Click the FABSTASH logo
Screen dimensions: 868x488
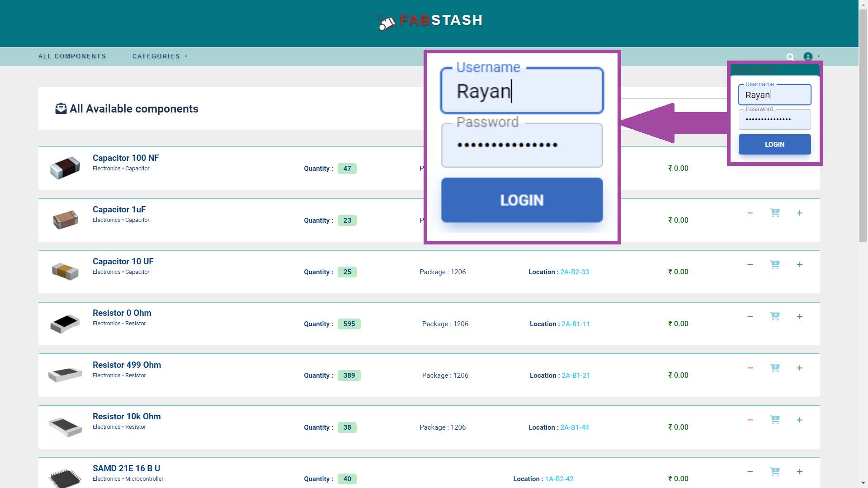(429, 21)
